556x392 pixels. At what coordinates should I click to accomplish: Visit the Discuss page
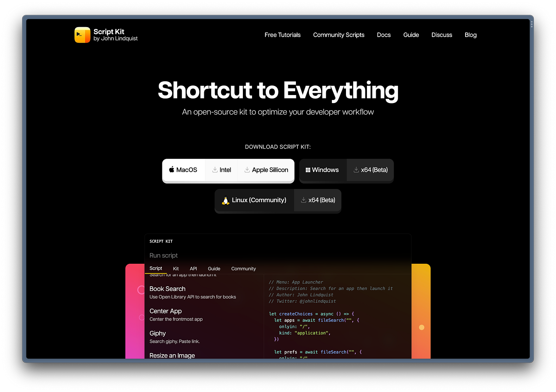442,35
